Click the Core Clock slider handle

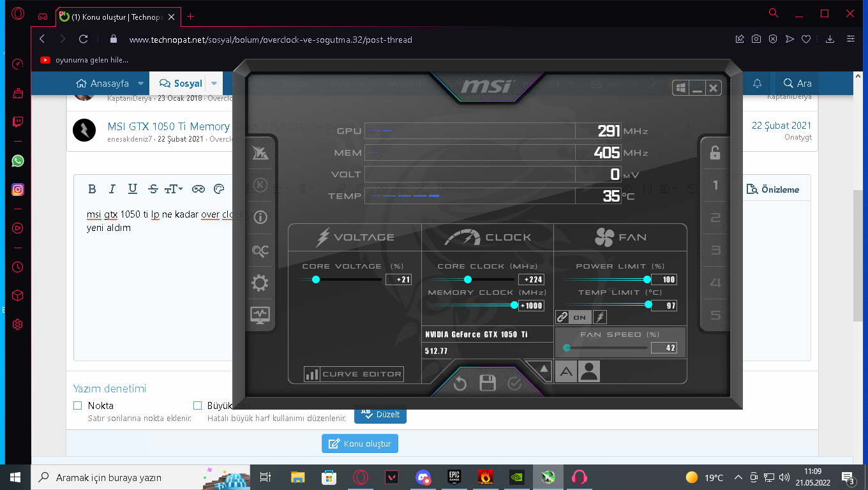coord(467,279)
